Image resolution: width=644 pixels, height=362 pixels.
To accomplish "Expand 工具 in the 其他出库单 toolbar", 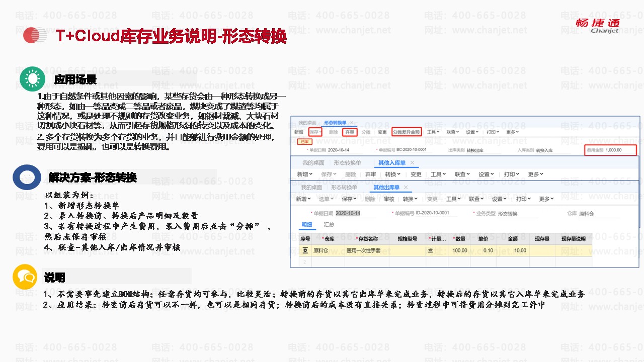I will click(x=454, y=199).
